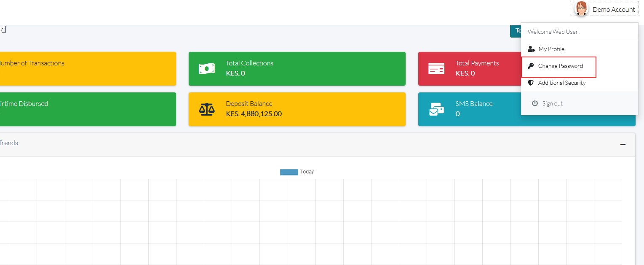Click the Airtime Disbursed green card
This screenshot has height=265, width=644.
click(x=84, y=109)
